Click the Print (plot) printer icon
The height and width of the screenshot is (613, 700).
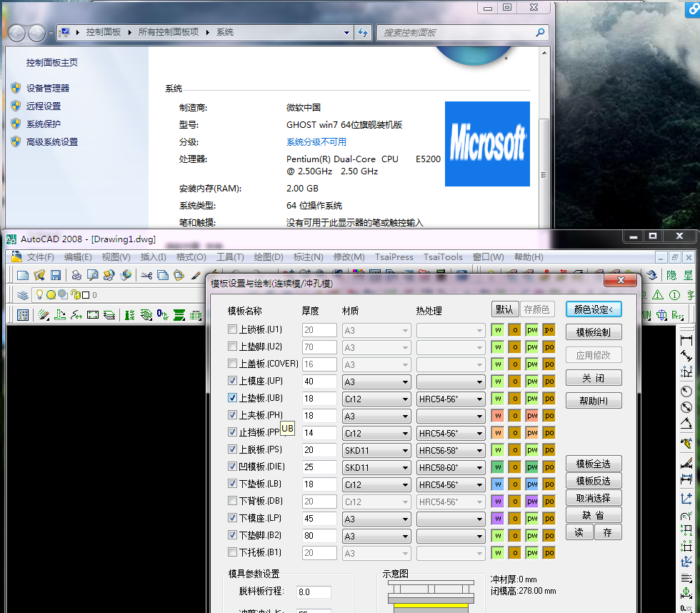coord(76,276)
